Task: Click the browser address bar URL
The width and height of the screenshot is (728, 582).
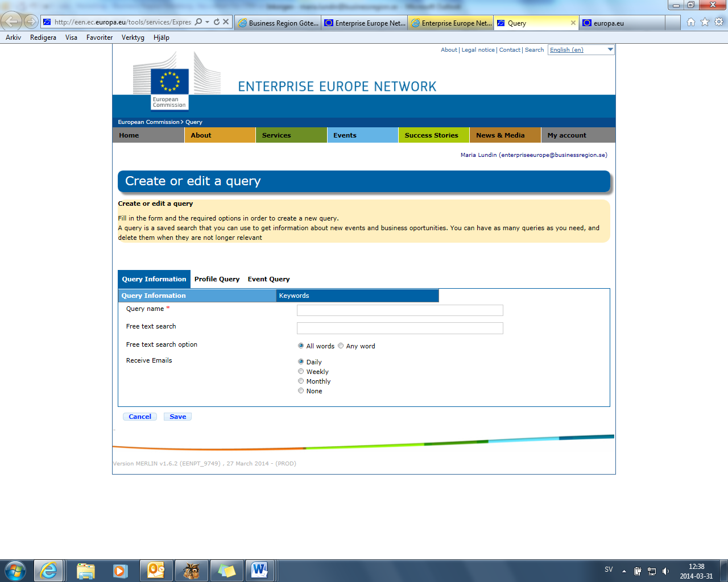Action: [x=122, y=22]
